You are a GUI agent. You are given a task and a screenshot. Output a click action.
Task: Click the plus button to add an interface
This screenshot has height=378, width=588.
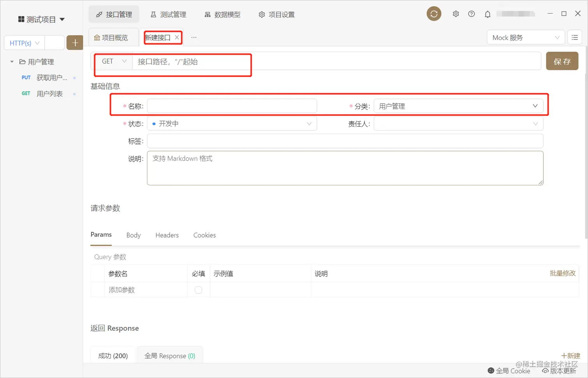point(75,43)
